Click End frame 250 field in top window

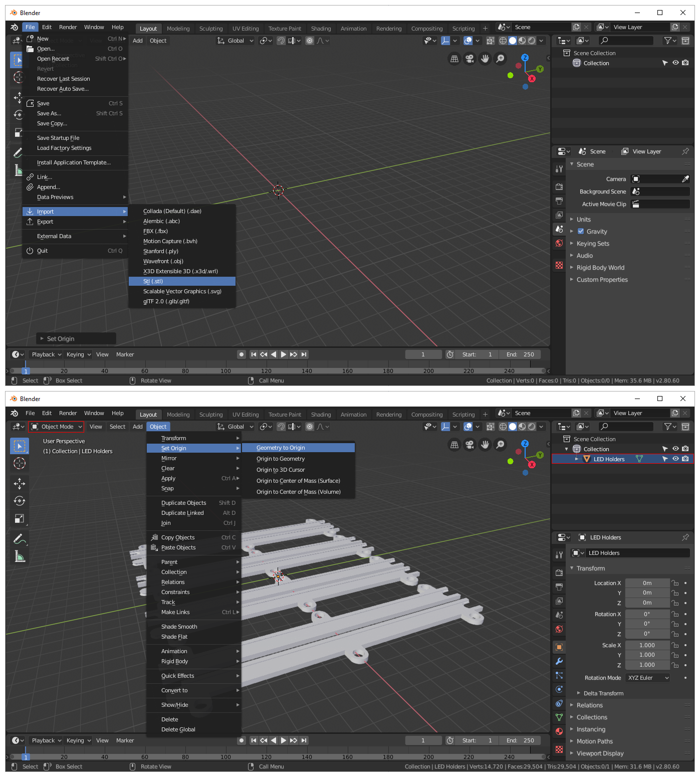point(520,354)
